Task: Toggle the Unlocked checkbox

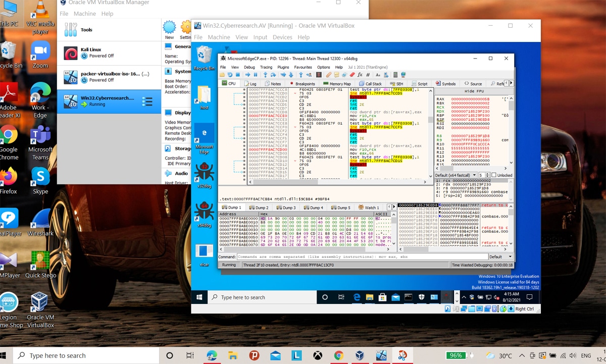Action: pyautogui.click(x=494, y=175)
